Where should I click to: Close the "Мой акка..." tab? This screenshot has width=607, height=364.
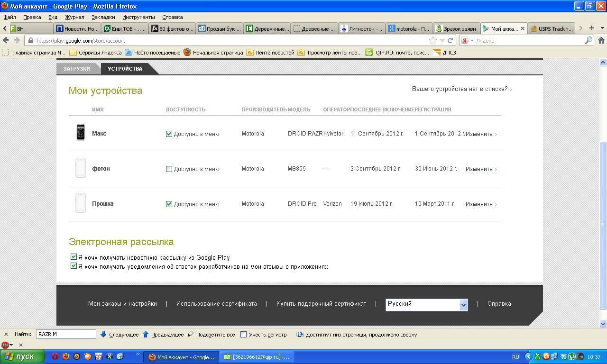523,28
